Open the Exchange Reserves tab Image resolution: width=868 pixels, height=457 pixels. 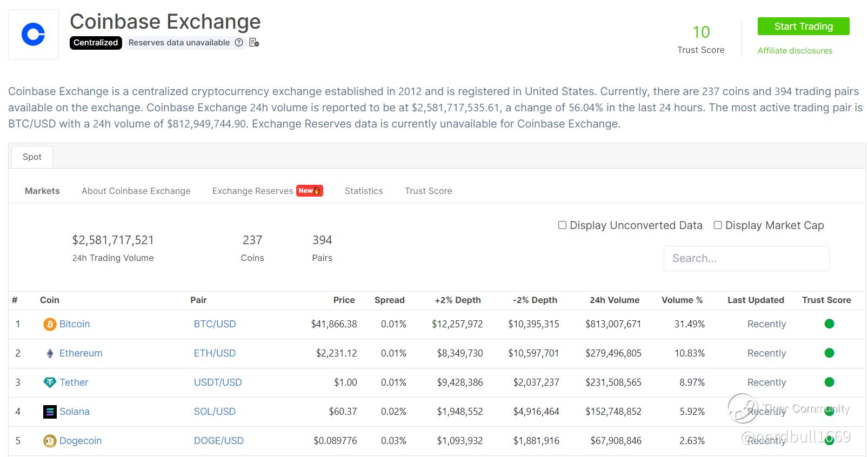coord(252,191)
